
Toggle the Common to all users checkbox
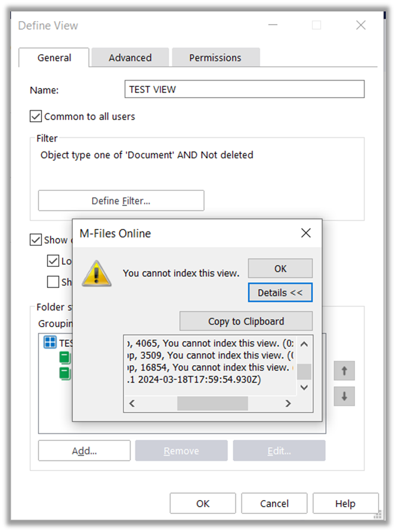(x=36, y=116)
